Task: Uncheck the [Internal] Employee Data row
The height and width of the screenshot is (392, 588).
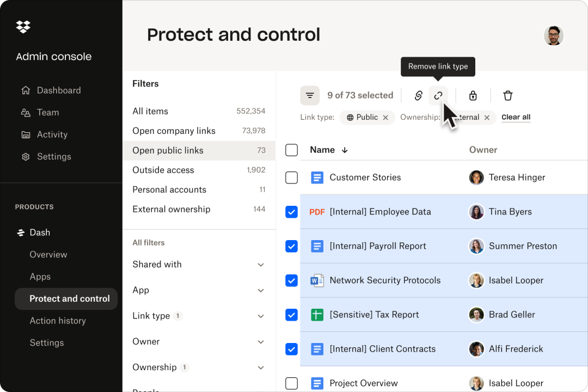Action: [x=291, y=212]
